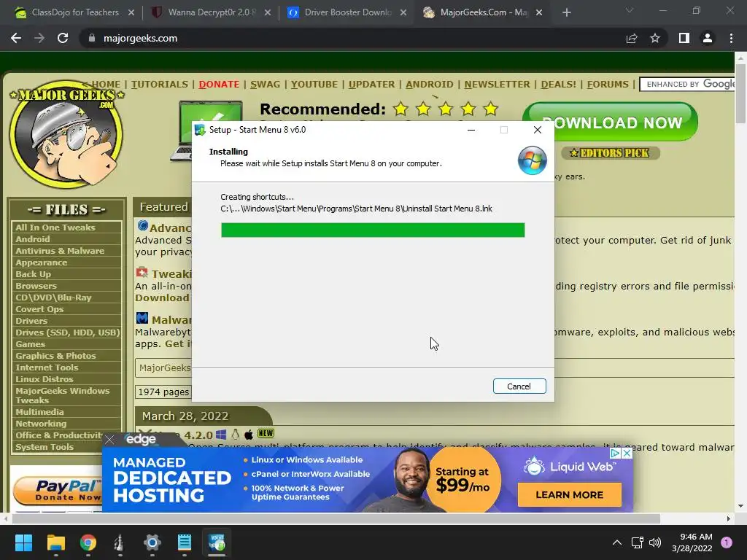The height and width of the screenshot is (560, 747).
Task: Click LEARN MORE in the Liquid Web ad
Action: 569,495
